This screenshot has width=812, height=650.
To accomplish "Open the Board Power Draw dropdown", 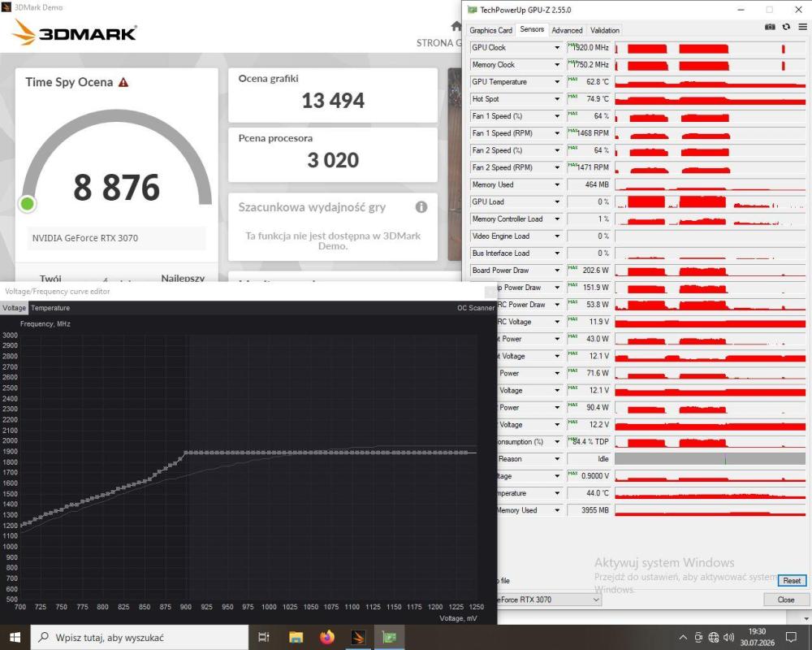I will point(557,271).
